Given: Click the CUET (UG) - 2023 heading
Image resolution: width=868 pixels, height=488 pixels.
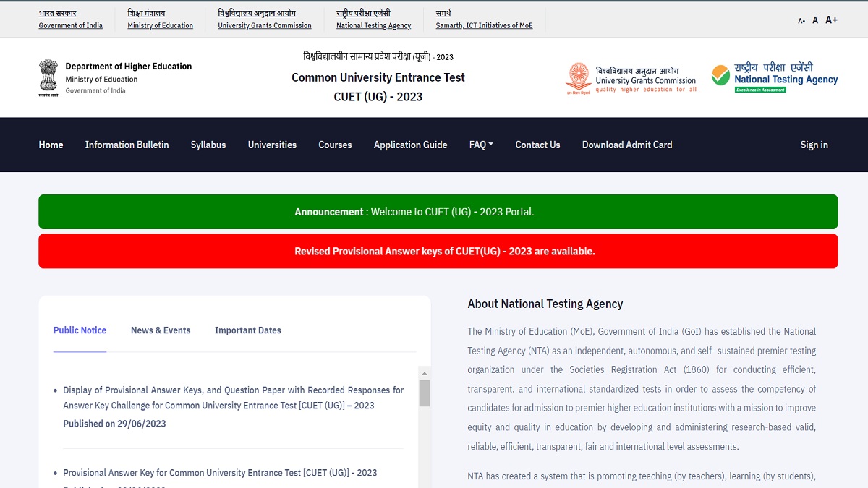Looking at the screenshot, I should 378,97.
